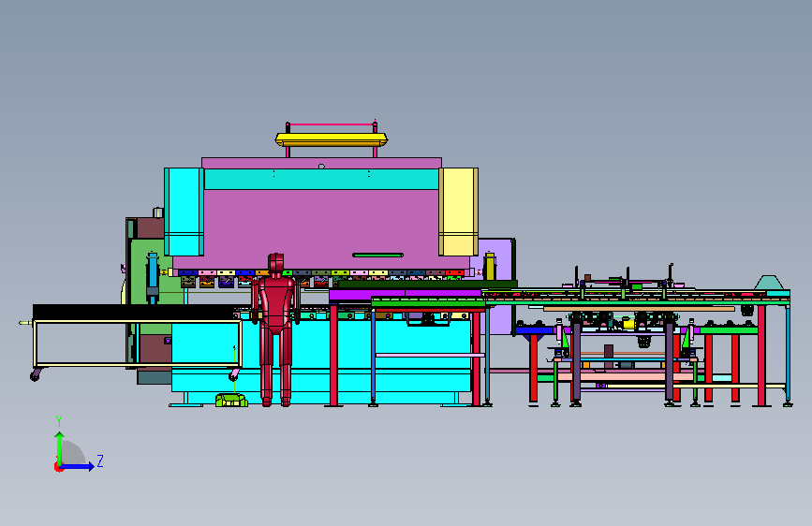Pick the green foot pedal on the floor

(x=231, y=400)
